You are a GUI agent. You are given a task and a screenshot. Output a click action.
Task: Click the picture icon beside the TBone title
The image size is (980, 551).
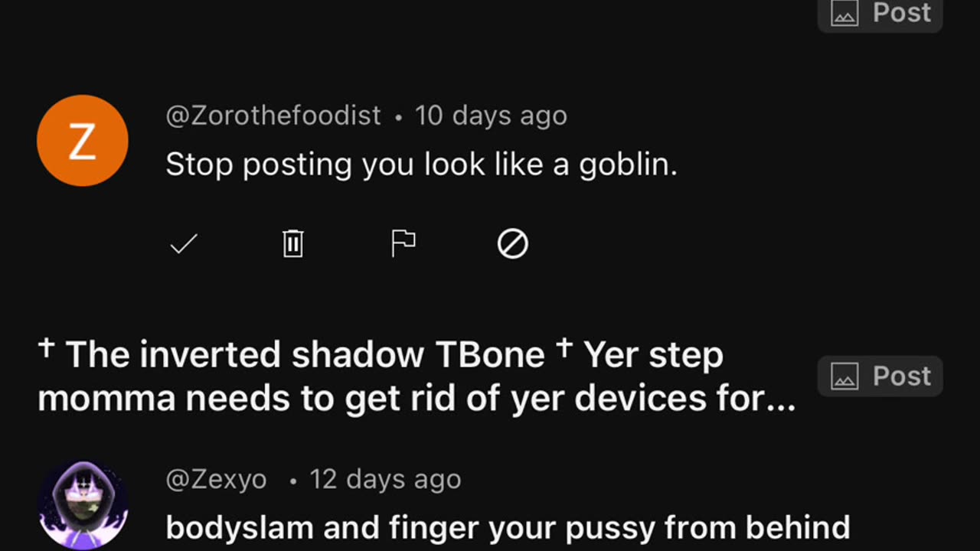pos(844,377)
